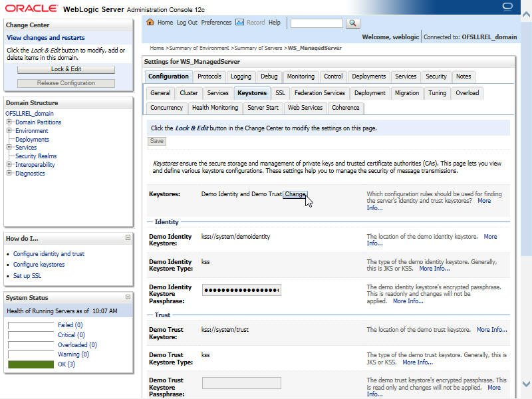Open Configure identity and trust help link
Viewport: 532px width, 399px height.
pos(49,254)
